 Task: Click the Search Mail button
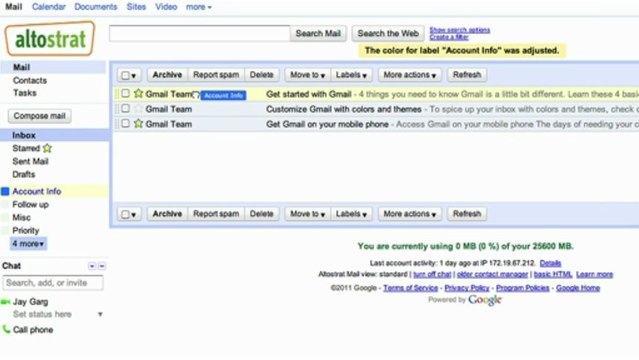[318, 33]
